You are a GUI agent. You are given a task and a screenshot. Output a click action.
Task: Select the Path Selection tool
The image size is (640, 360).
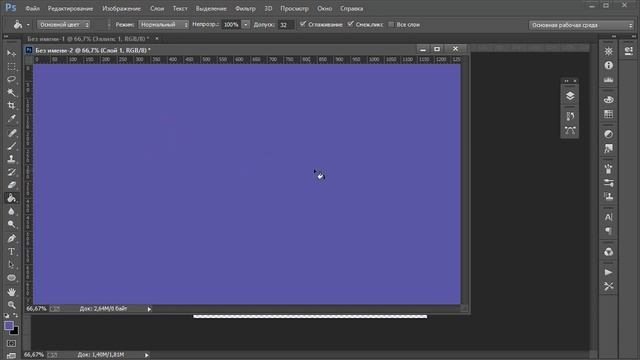point(11,265)
